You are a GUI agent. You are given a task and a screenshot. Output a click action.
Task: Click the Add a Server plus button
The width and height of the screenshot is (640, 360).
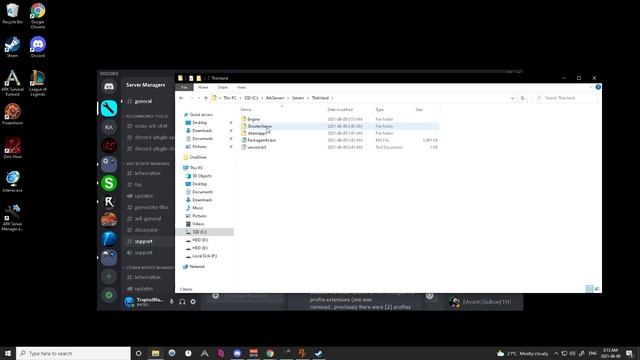coord(109,276)
